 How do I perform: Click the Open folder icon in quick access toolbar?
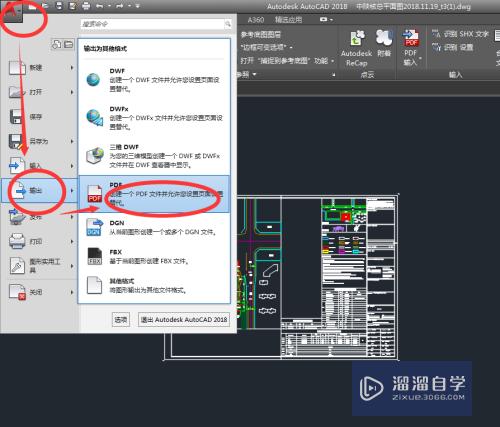tap(45, 6)
